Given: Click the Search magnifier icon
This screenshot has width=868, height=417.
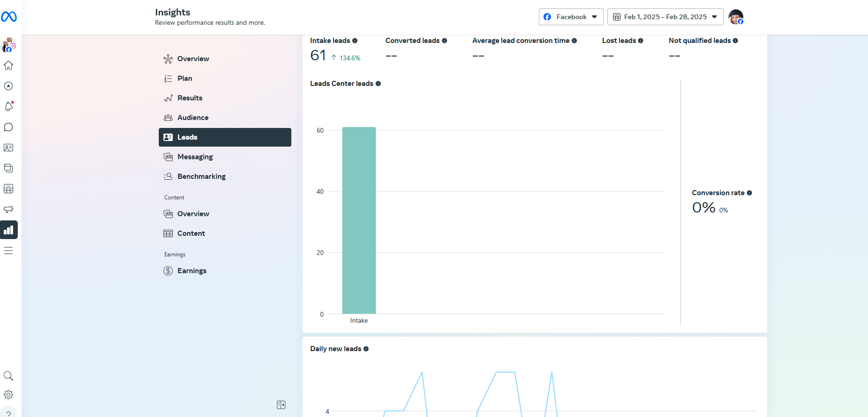Looking at the screenshot, I should [8, 376].
